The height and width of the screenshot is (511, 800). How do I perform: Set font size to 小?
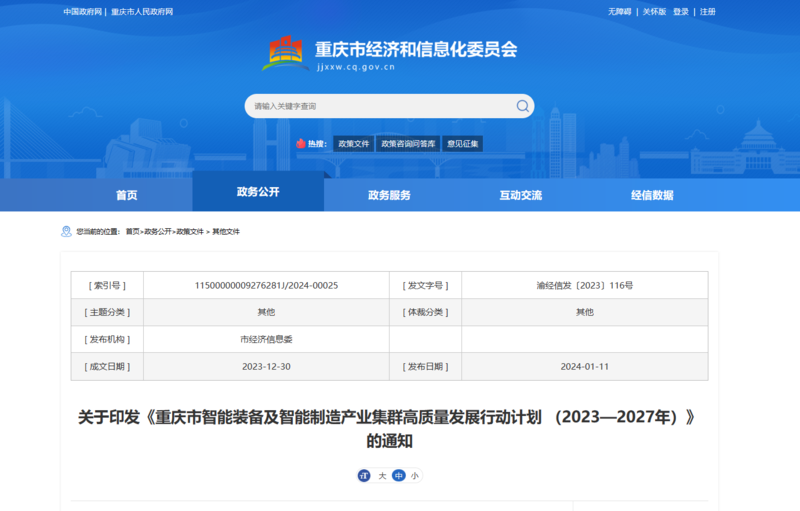coord(414,475)
